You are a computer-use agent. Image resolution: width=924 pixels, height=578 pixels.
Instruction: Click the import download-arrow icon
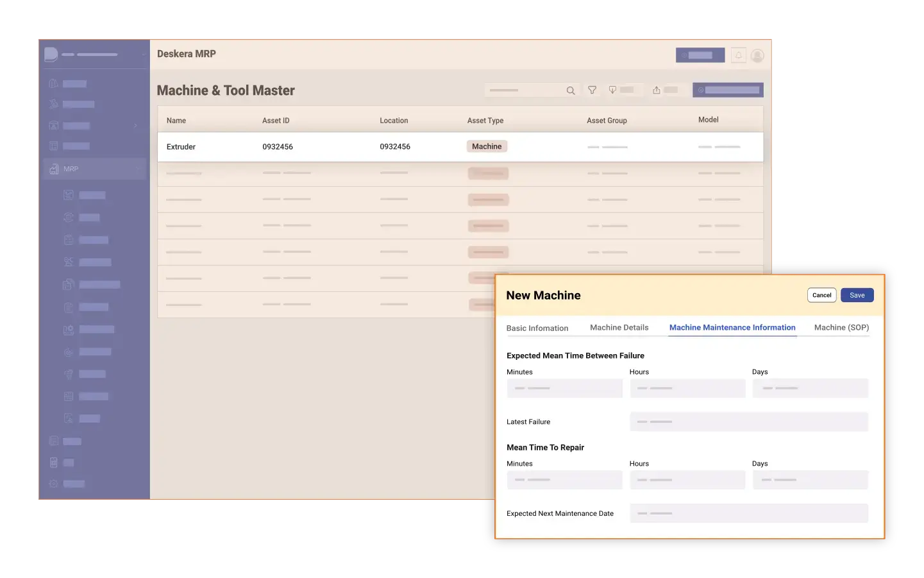point(612,90)
